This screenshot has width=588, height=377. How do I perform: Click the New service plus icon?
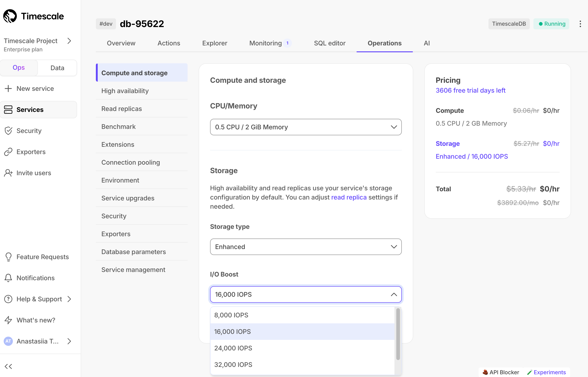[x=8, y=89]
